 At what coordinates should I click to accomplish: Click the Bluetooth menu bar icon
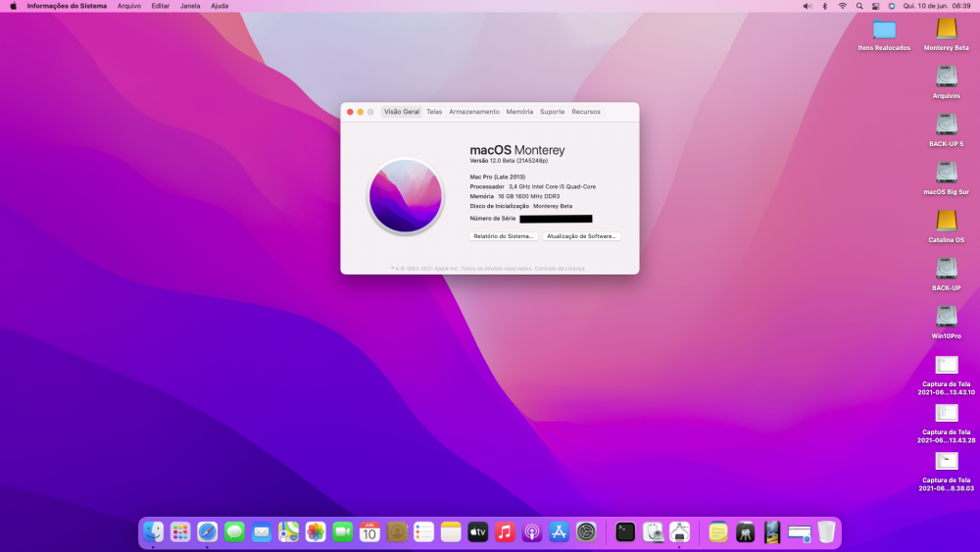[x=824, y=6]
